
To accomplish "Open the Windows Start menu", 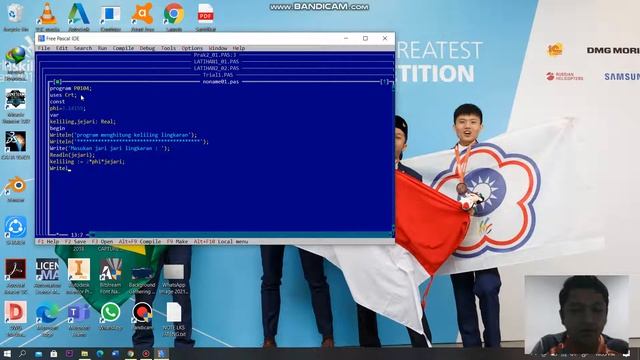I will [x=7, y=353].
